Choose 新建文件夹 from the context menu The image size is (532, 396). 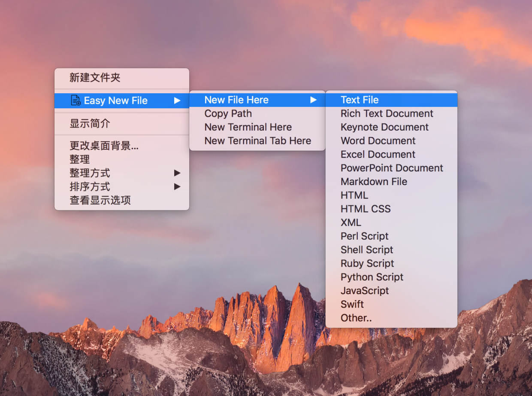(x=122, y=78)
